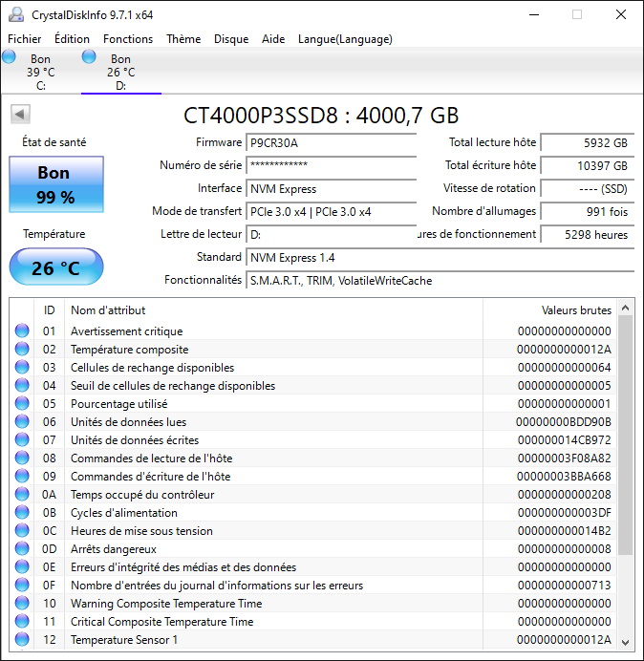Screen dimensions: 644x661
Task: Minimize the CrystalDiskInfo window
Action: (x=534, y=14)
